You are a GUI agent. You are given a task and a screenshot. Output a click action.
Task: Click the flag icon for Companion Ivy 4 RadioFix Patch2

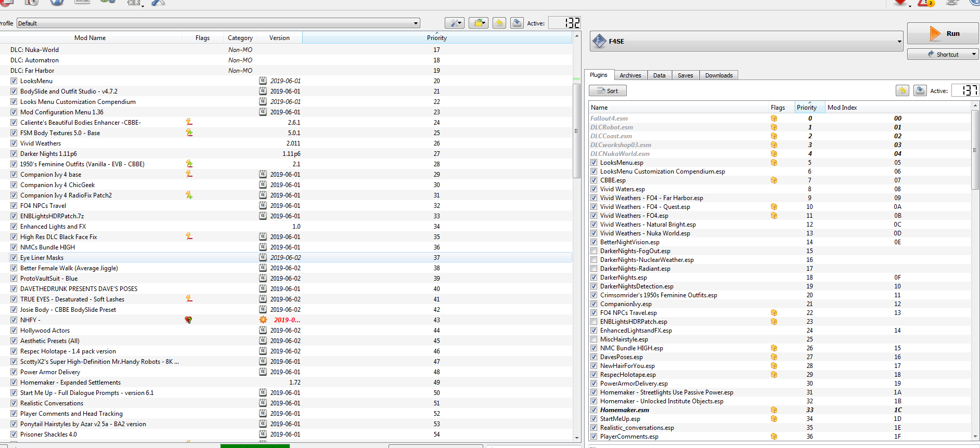[189, 195]
